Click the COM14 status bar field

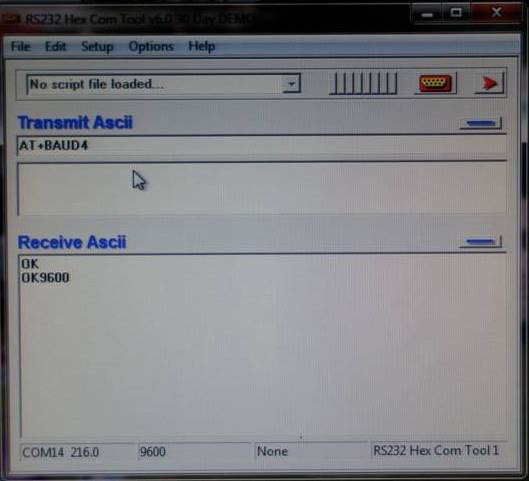click(78, 452)
